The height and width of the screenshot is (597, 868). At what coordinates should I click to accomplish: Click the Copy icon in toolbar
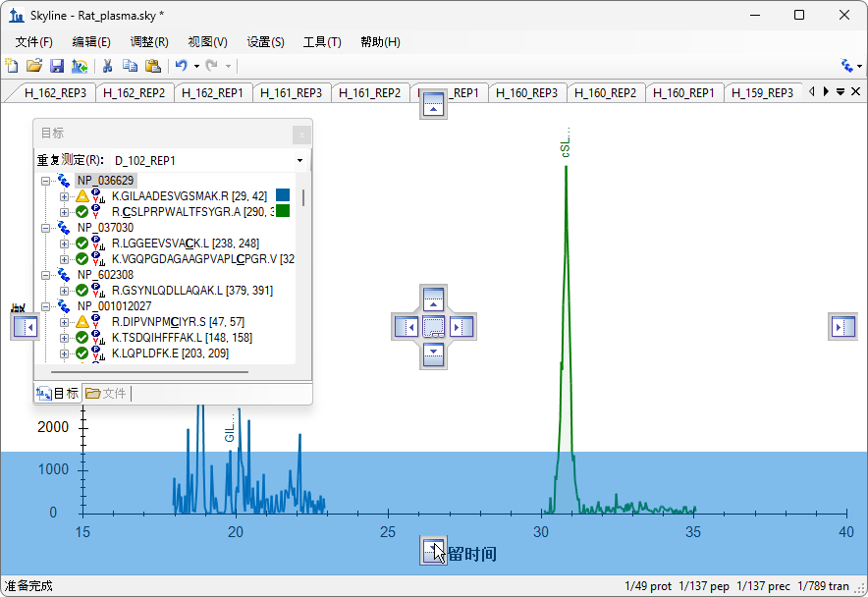131,66
